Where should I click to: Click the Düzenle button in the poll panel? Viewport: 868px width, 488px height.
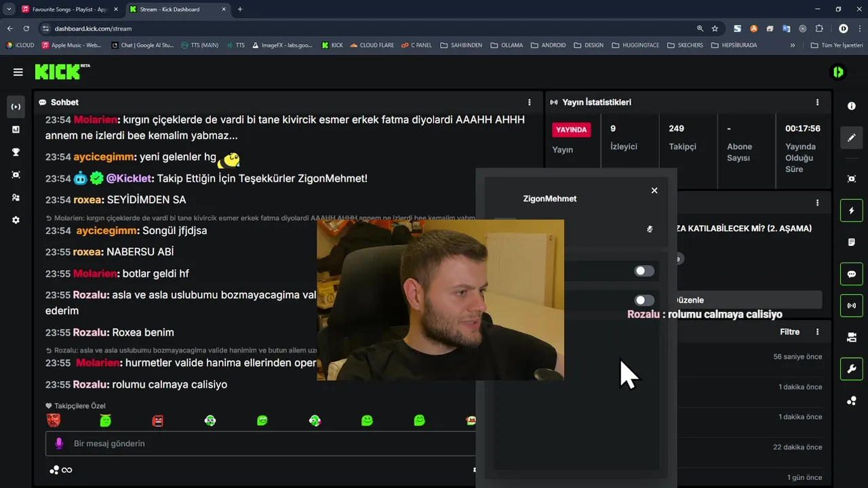(749, 300)
